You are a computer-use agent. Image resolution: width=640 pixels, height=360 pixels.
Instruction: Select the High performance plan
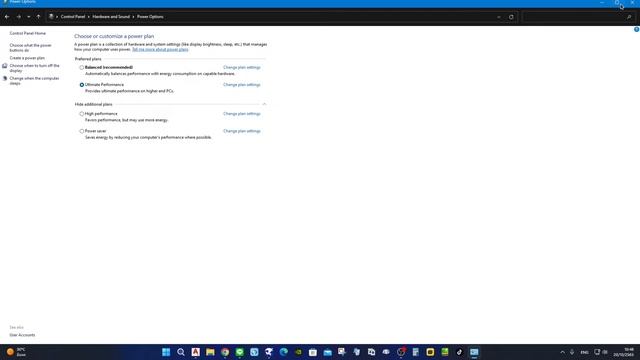[82, 114]
